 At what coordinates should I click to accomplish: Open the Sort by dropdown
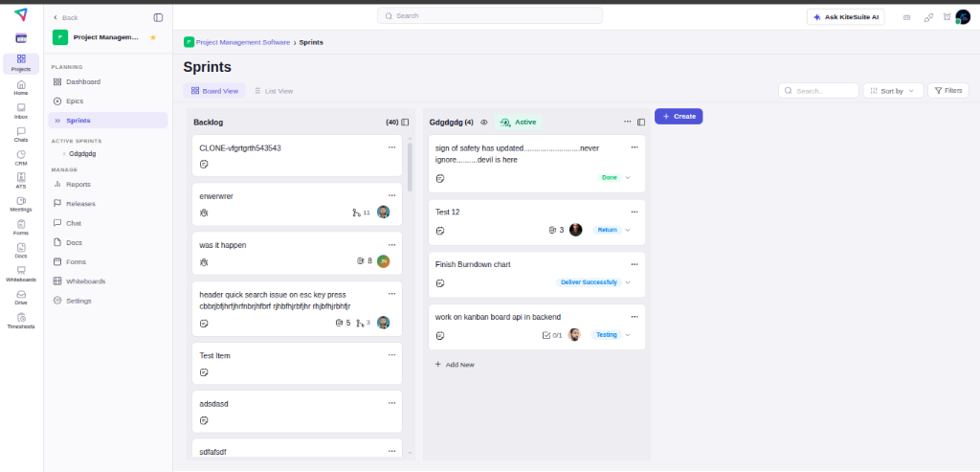893,91
